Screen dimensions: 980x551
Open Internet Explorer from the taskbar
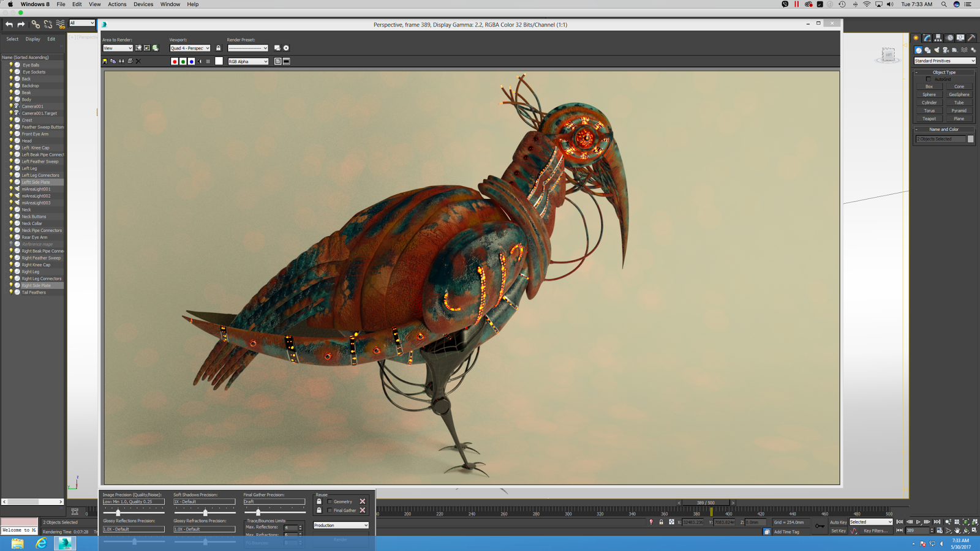[41, 543]
